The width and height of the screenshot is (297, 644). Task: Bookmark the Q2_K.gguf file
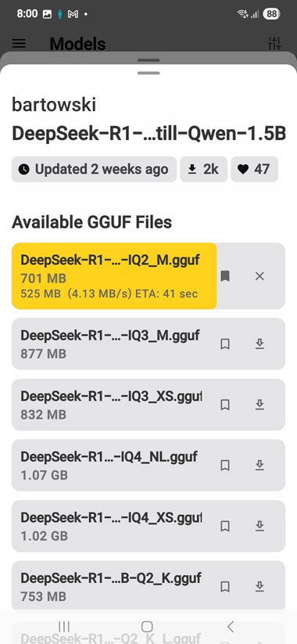point(225,587)
